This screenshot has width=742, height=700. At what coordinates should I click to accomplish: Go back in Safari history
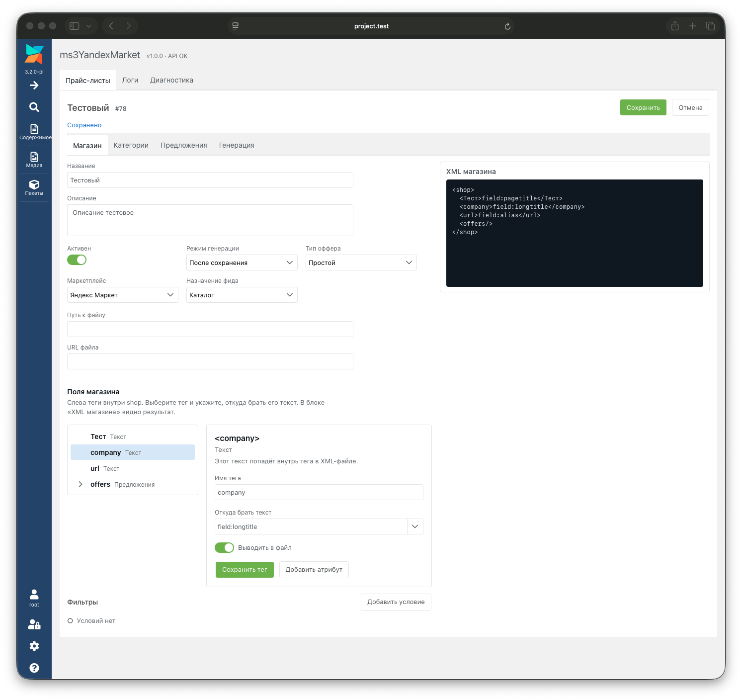(111, 26)
